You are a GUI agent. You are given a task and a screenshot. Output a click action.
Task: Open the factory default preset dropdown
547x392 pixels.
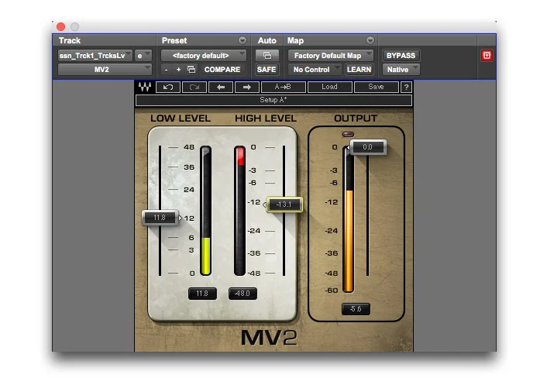click(203, 56)
